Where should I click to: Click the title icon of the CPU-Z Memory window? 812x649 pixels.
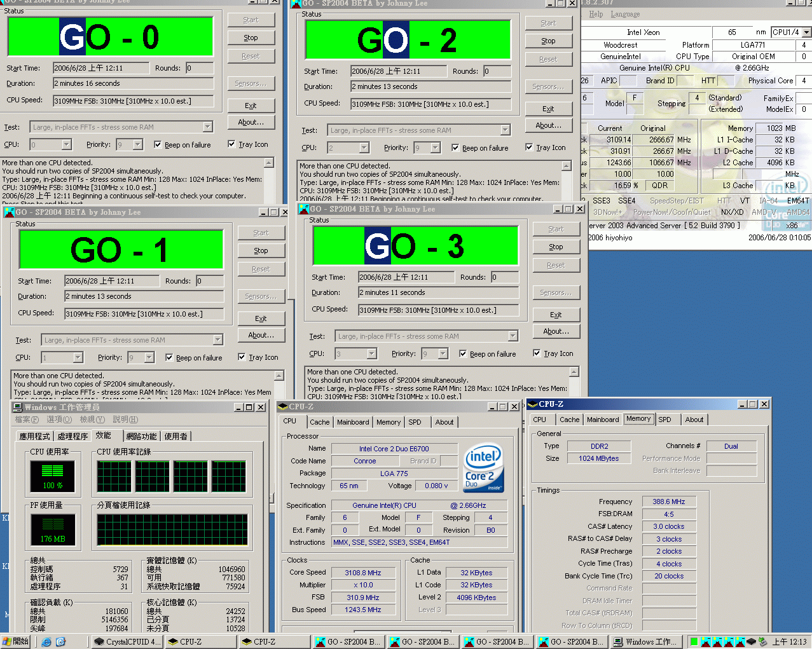coord(532,404)
